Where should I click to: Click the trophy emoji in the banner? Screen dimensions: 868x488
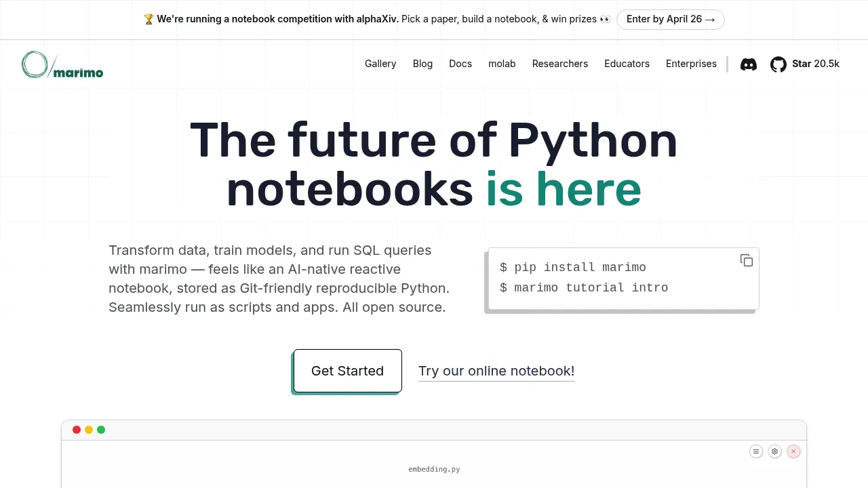click(x=149, y=19)
